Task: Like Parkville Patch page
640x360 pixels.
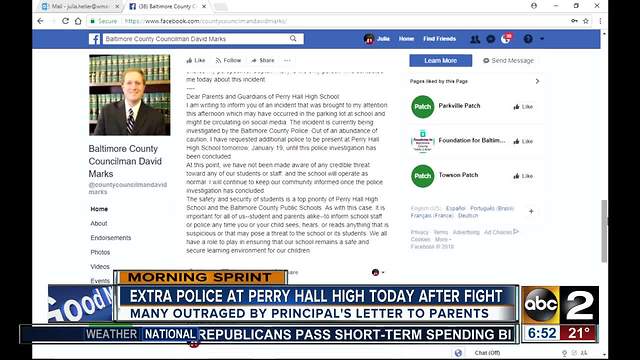Action: (x=523, y=107)
